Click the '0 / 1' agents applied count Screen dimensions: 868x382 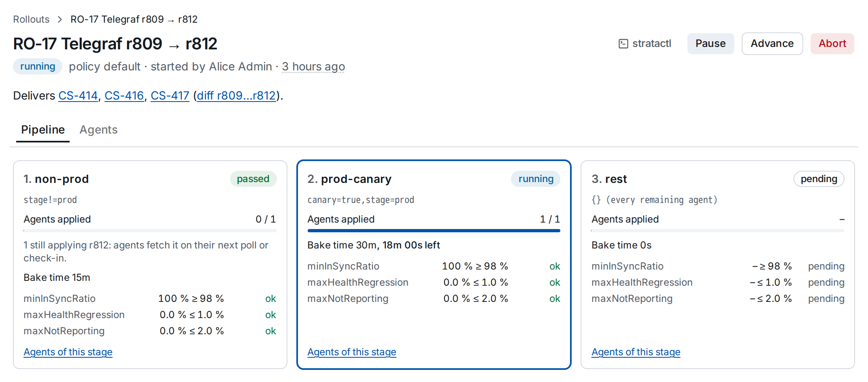click(x=266, y=219)
